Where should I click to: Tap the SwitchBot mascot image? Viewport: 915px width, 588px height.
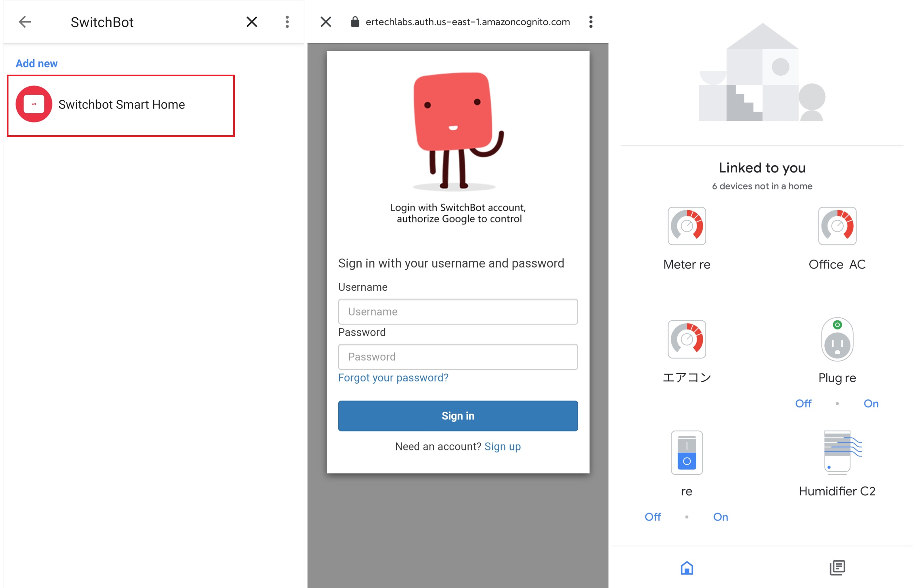(458, 131)
